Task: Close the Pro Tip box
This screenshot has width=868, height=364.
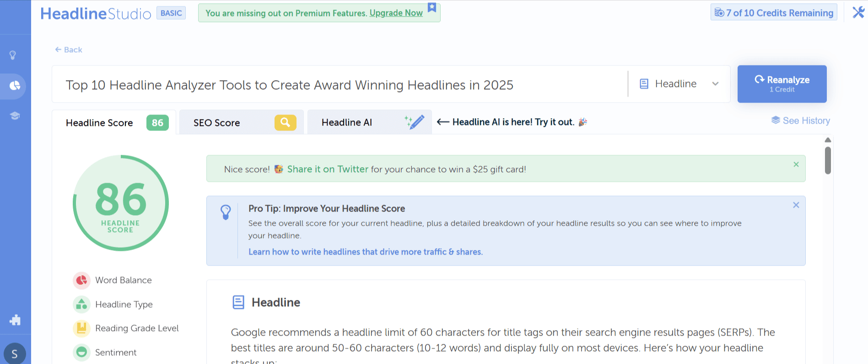Action: click(x=796, y=205)
